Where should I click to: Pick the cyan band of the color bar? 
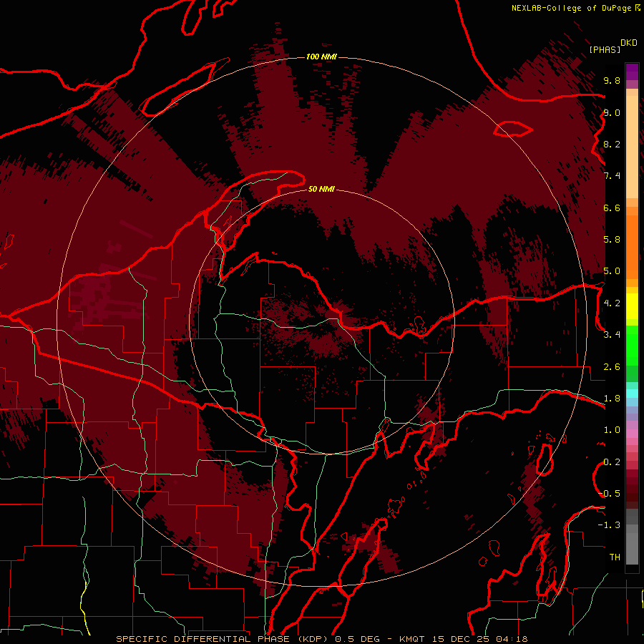[632, 394]
